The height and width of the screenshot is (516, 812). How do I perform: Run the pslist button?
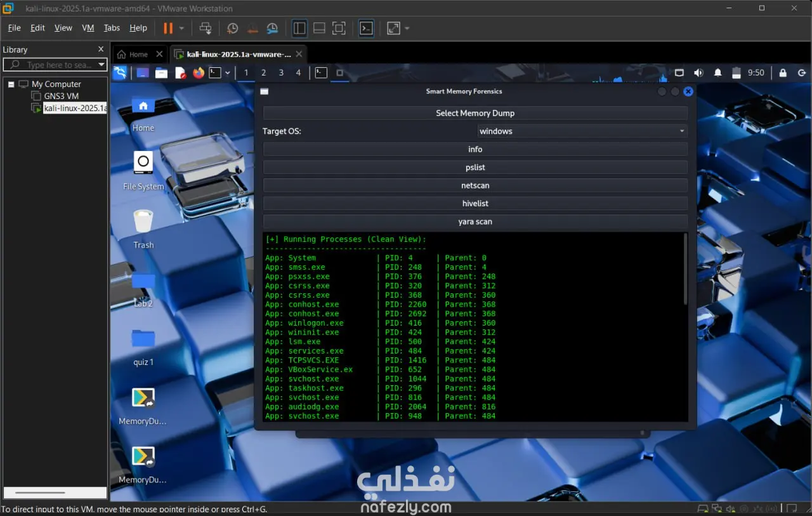point(475,167)
